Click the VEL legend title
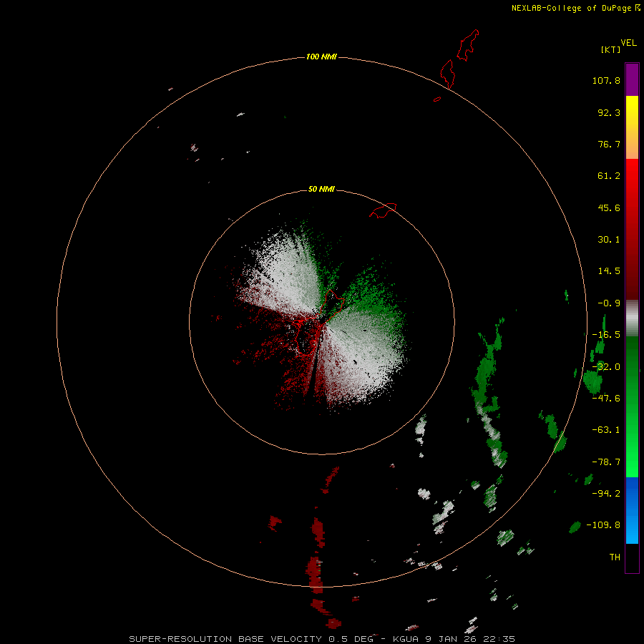Viewport: 644px width, 644px height. (628, 43)
